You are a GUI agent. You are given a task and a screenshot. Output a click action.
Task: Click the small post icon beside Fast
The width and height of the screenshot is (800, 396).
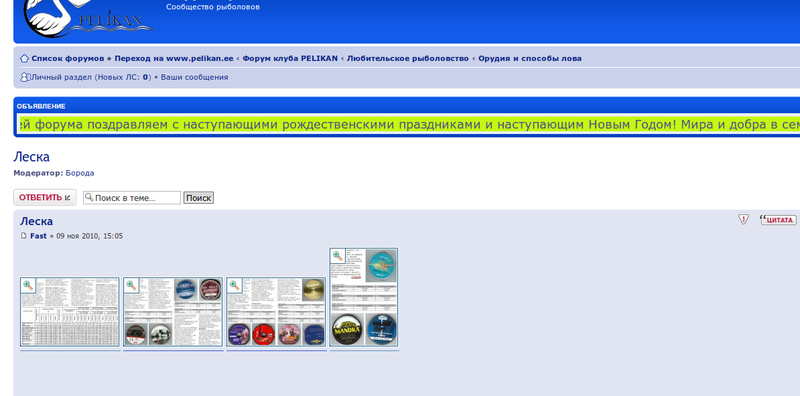(23, 236)
